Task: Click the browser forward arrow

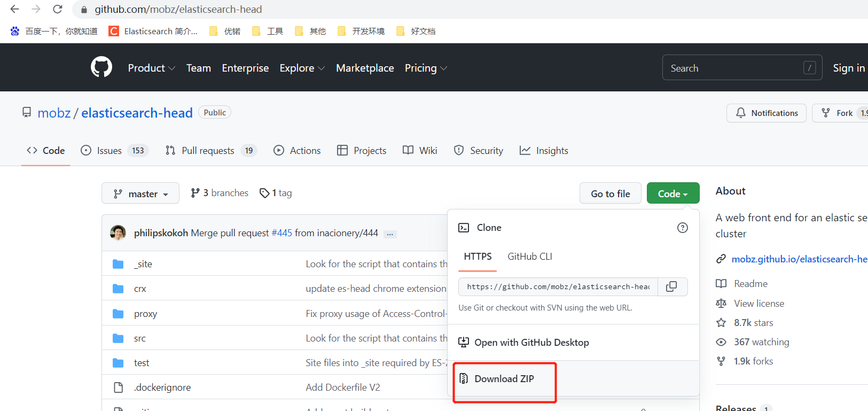Action: tap(36, 9)
